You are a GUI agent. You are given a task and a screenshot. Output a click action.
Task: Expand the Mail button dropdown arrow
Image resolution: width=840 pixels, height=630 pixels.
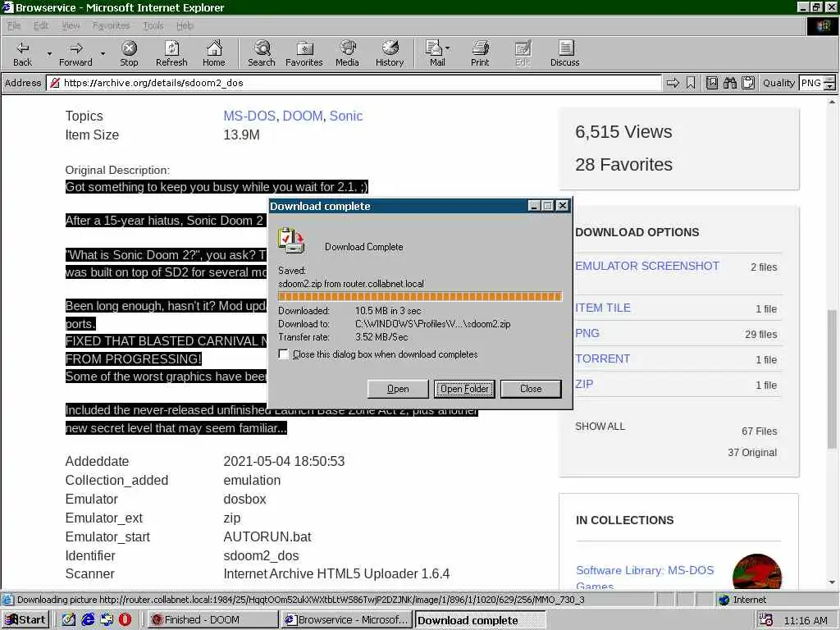click(448, 48)
